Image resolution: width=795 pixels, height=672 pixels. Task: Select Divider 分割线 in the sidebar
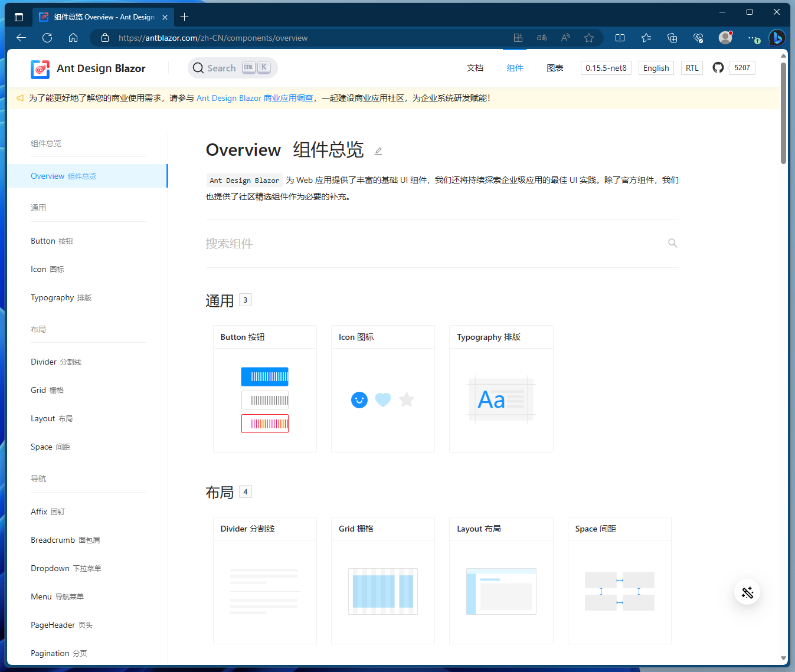pos(55,361)
